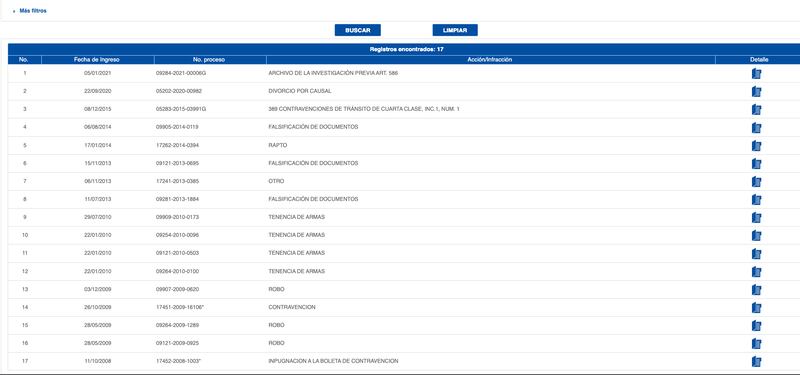Click date 26/10/2009
Screen dimensions: 800x375
(97, 307)
